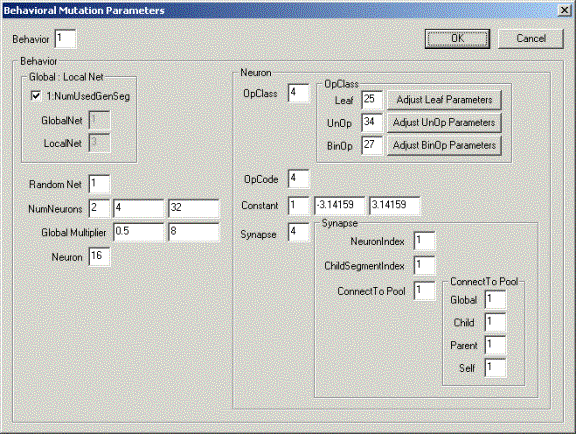576x434 pixels.
Task: Select the OpCode input field
Action: 298,179
